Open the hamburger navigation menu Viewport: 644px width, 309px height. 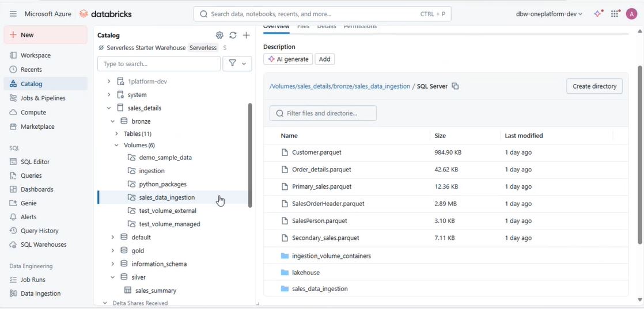[13, 14]
